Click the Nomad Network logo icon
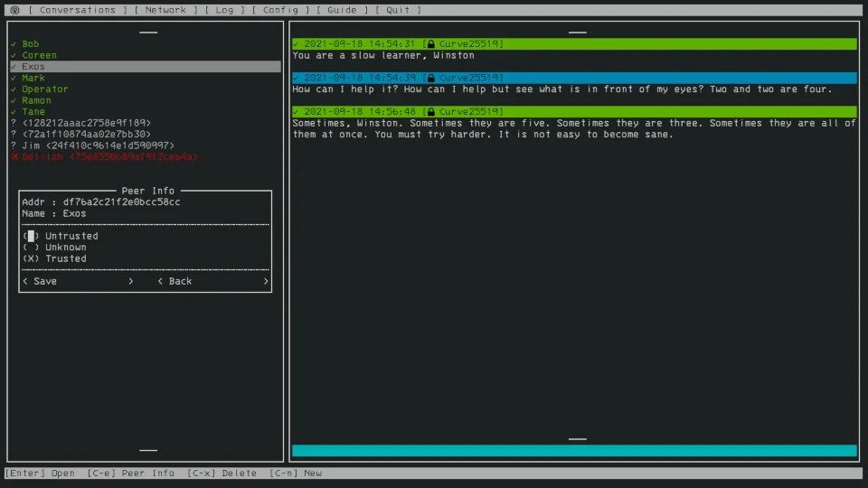Image resolution: width=868 pixels, height=488 pixels. 14,10
